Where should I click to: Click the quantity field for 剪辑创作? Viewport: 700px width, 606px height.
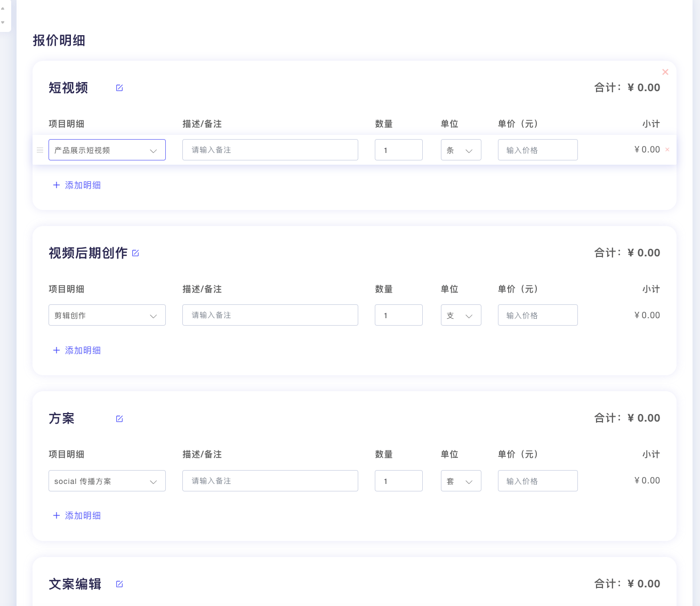click(399, 315)
